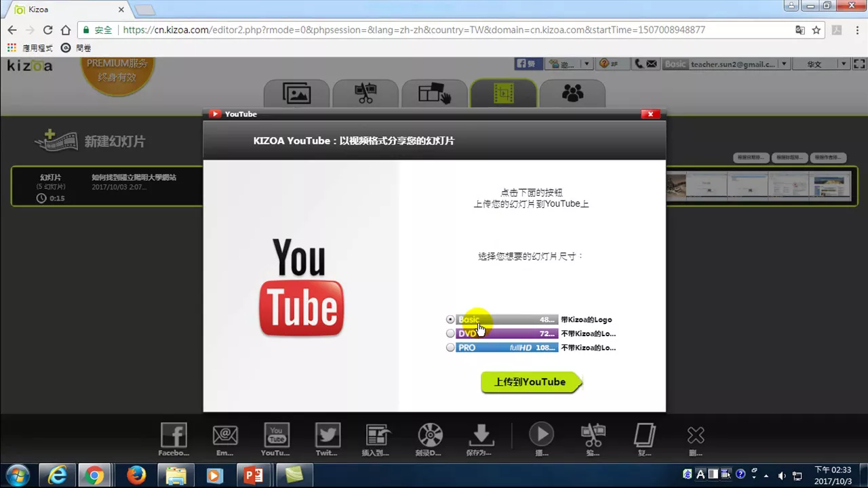The width and height of the screenshot is (868, 488).
Task: Click the 新建幻灯片 new slideshow icon
Action: click(57, 141)
